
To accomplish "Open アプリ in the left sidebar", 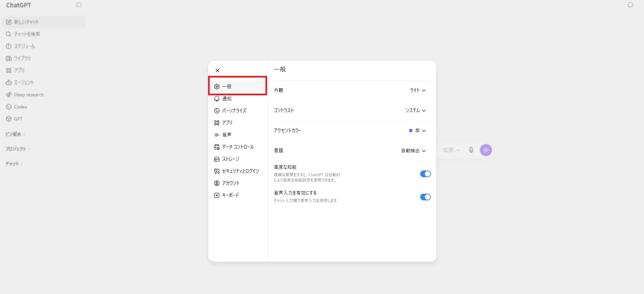I will 44,70.
